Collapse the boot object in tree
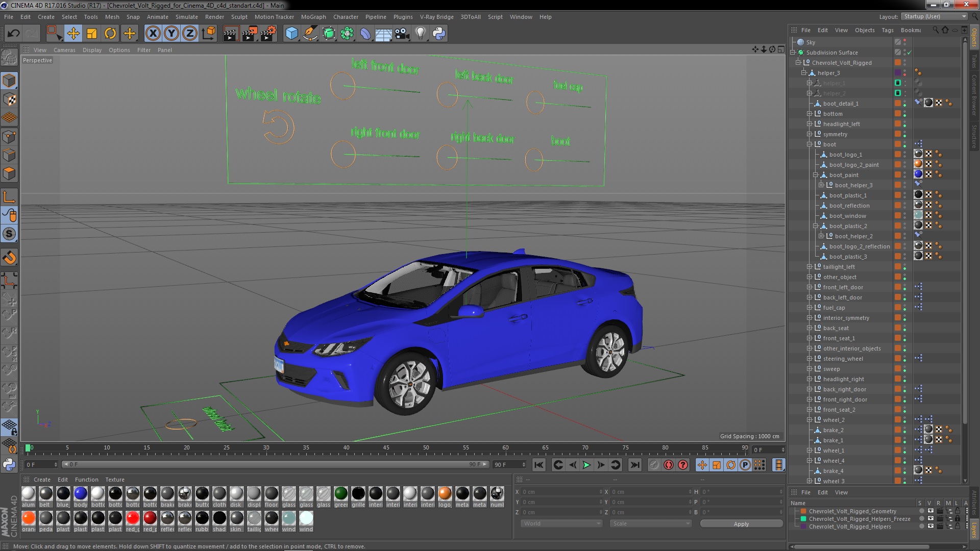 pyautogui.click(x=810, y=144)
